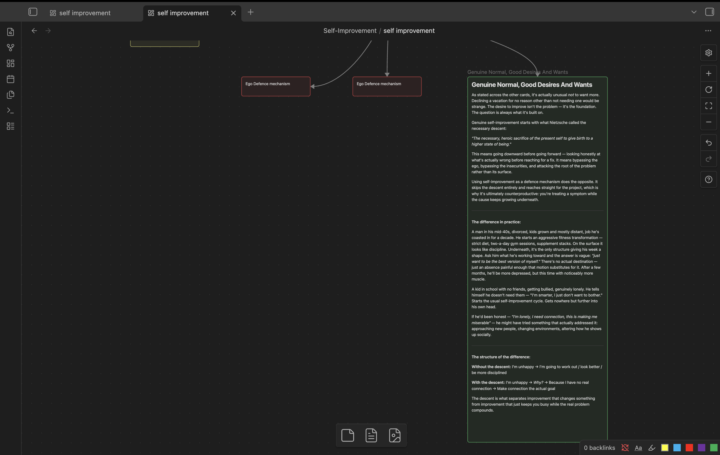This screenshot has height=455, width=720.
Task: Zoom out on the canvas
Action: (709, 122)
